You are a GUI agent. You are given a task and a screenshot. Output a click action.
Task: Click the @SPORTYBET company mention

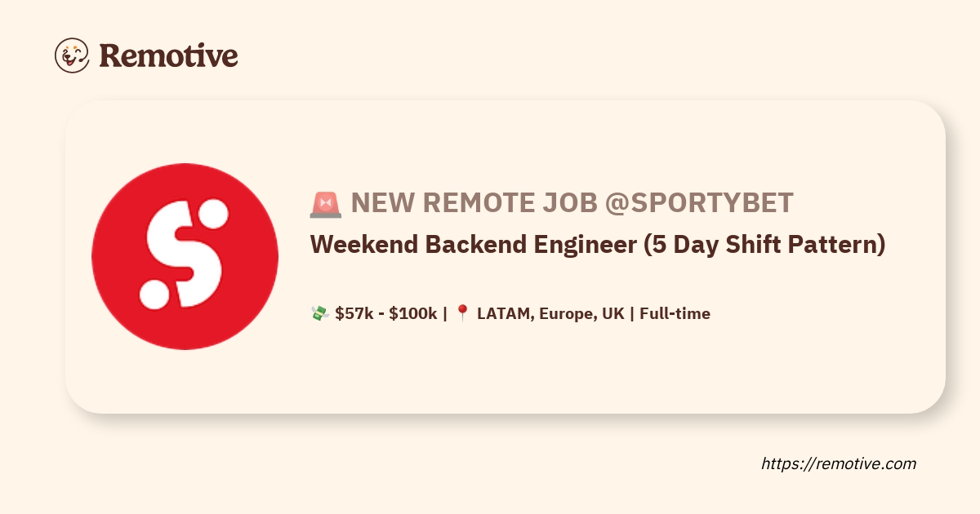[698, 203]
